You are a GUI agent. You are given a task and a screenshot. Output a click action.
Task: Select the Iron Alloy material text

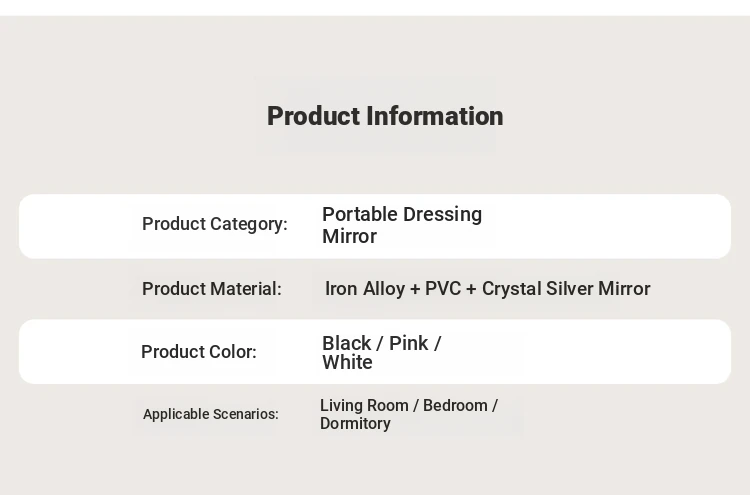[364, 289]
